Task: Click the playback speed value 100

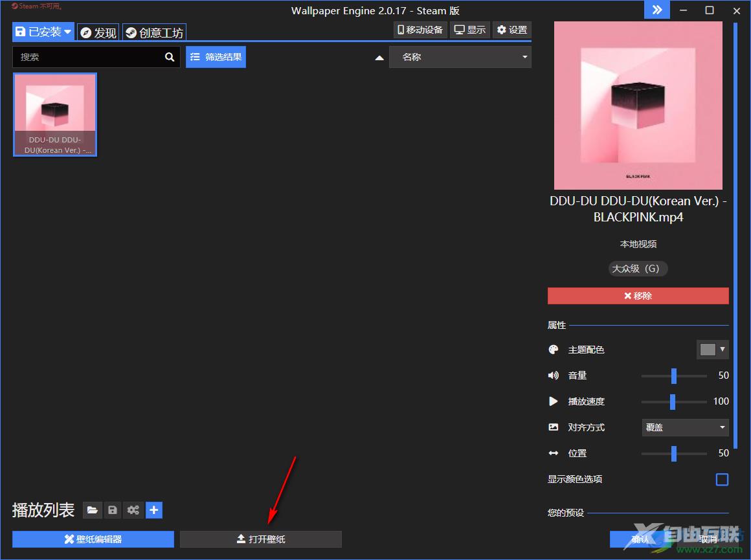Action: click(x=721, y=401)
